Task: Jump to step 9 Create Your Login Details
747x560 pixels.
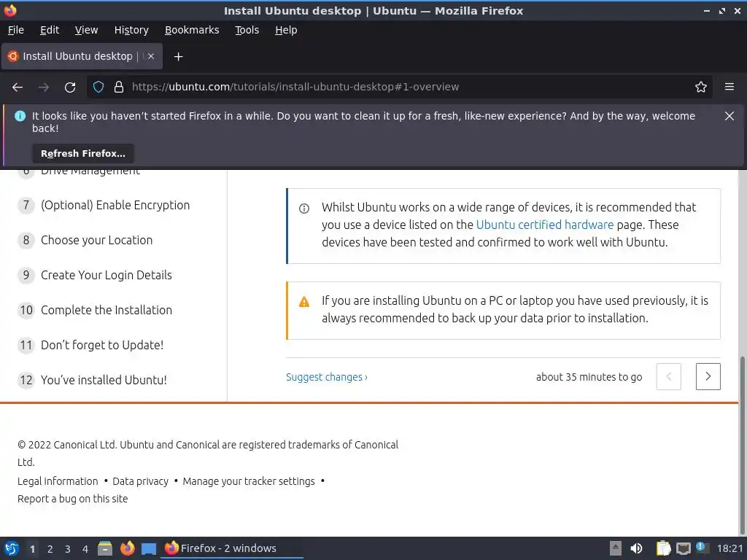Action: (107, 275)
